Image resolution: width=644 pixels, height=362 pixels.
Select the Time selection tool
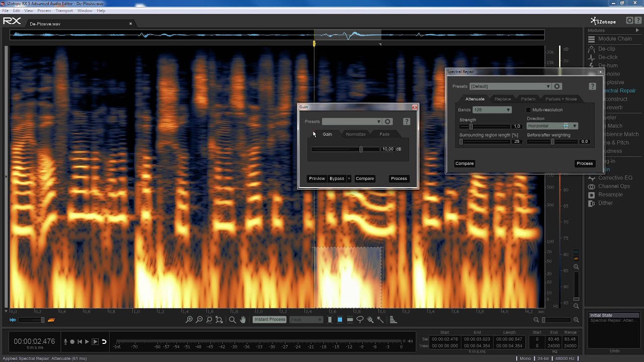(x=330, y=320)
